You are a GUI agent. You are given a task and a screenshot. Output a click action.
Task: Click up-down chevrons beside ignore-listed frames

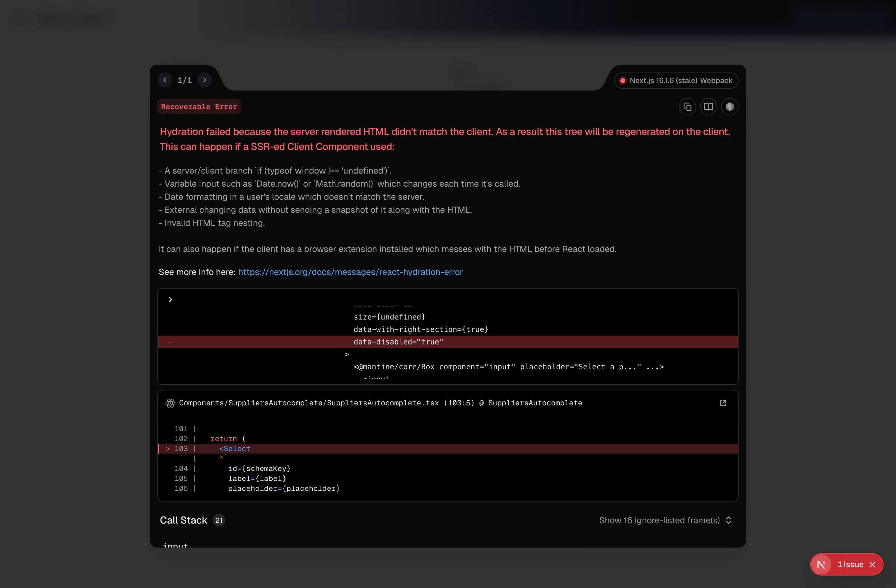(729, 520)
